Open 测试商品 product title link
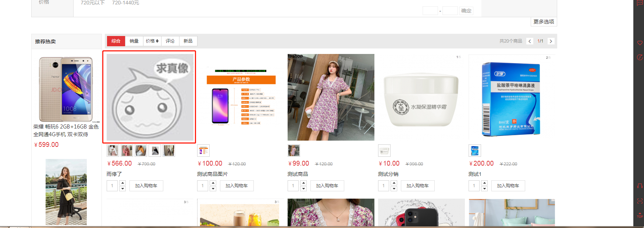 pyautogui.click(x=298, y=174)
